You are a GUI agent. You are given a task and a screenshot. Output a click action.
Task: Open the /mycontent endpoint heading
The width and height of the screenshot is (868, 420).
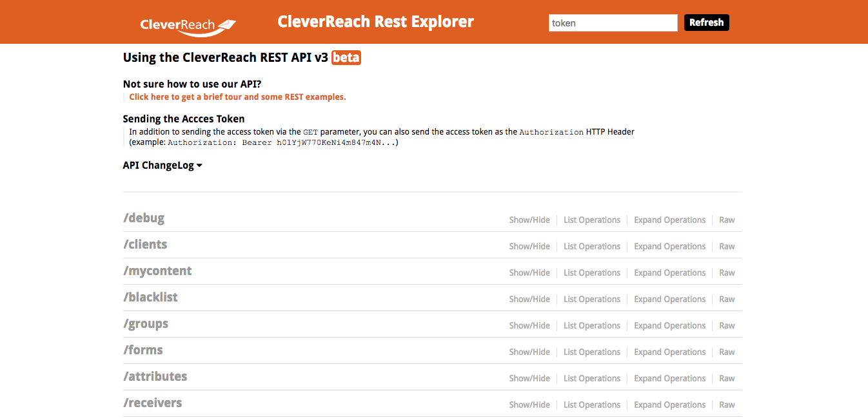(157, 271)
